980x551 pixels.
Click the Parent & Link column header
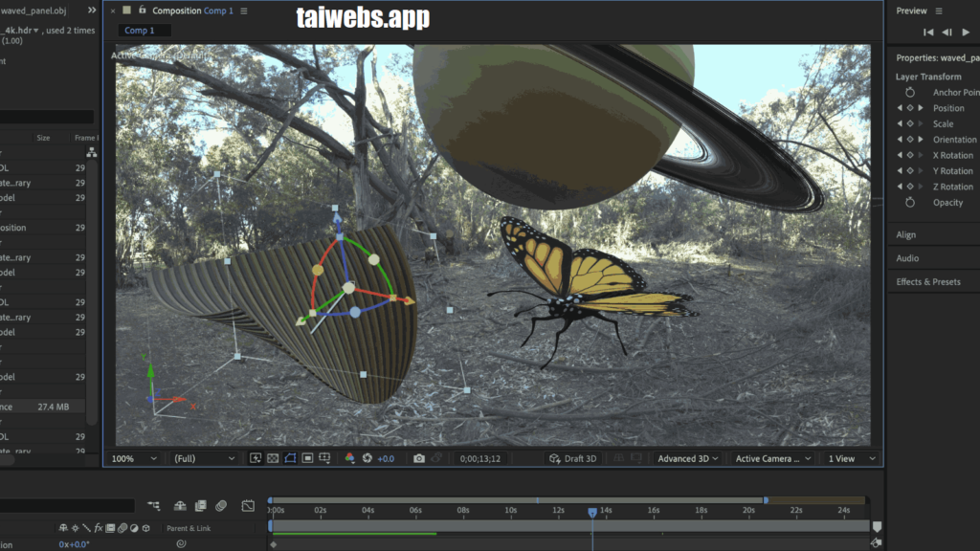click(189, 528)
